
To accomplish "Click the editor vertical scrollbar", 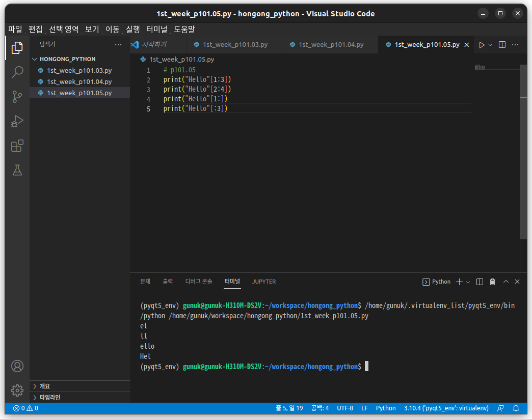I will click(x=523, y=152).
